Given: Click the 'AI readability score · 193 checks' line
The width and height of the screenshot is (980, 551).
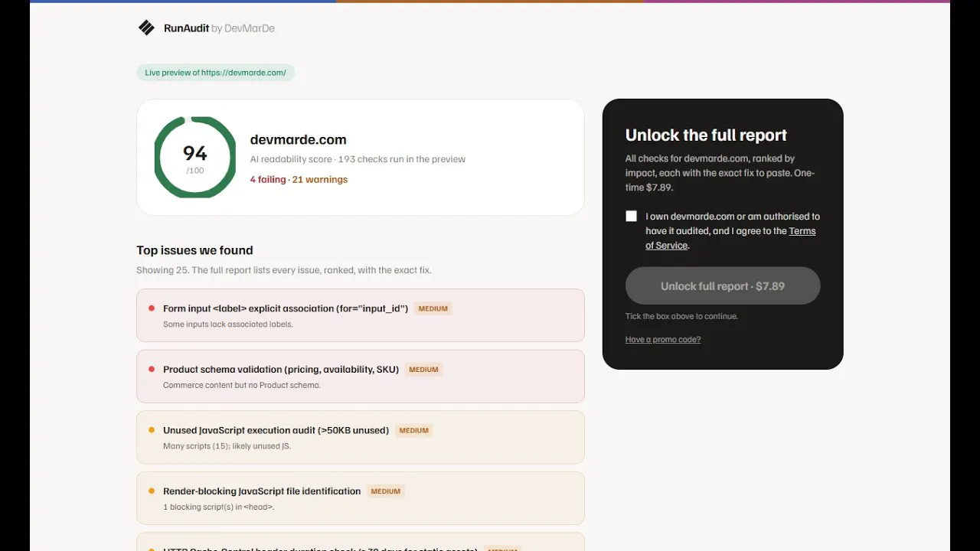Looking at the screenshot, I should [358, 159].
